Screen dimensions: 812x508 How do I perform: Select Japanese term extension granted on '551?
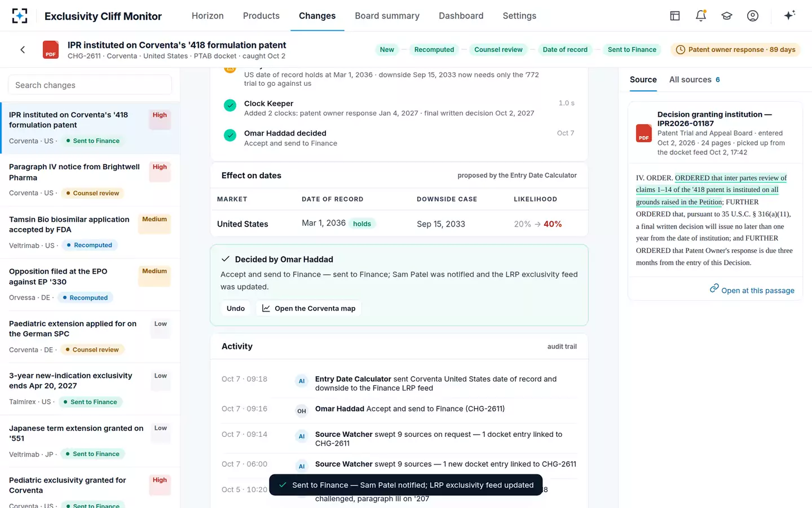point(90,441)
